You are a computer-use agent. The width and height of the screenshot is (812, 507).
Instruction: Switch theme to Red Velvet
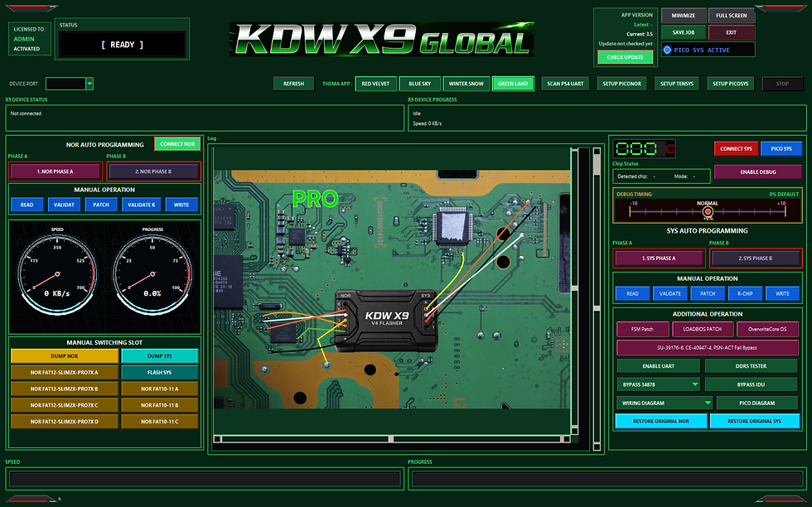[x=376, y=84]
